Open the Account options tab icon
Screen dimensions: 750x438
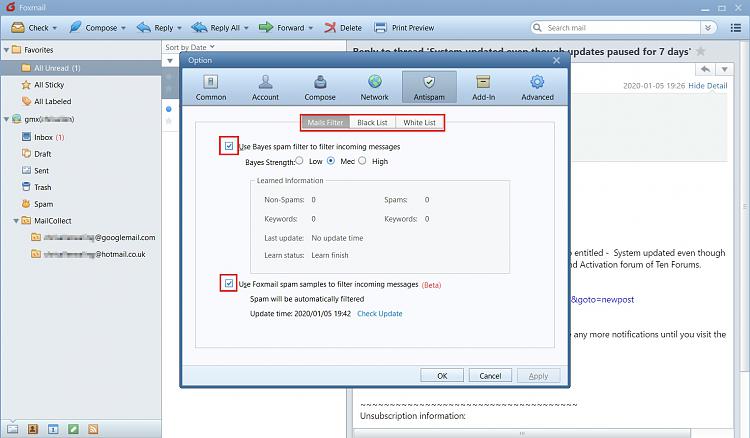265,82
